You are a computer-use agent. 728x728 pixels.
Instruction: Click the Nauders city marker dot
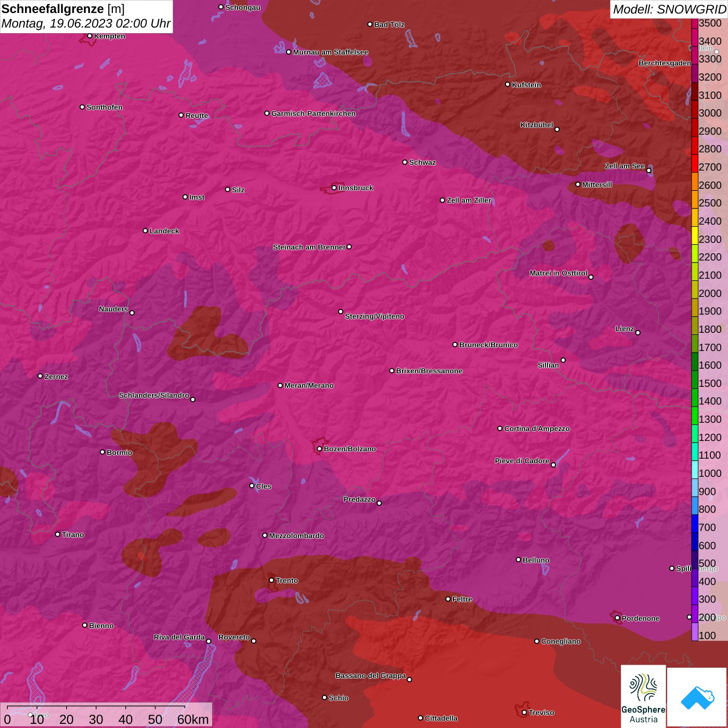click(x=132, y=313)
